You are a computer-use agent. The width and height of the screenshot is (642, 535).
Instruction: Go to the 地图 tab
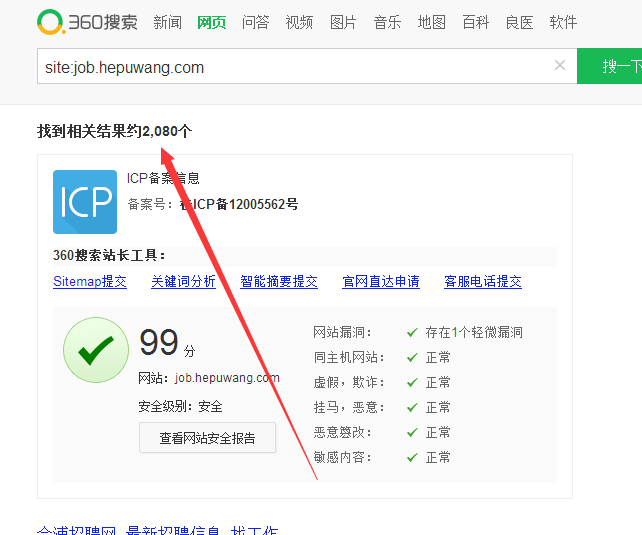431,22
